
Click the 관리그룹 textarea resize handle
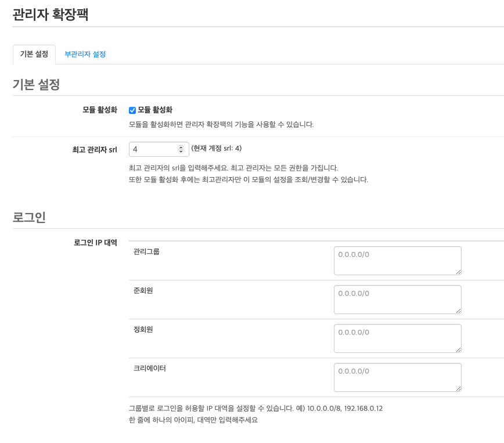(458, 272)
